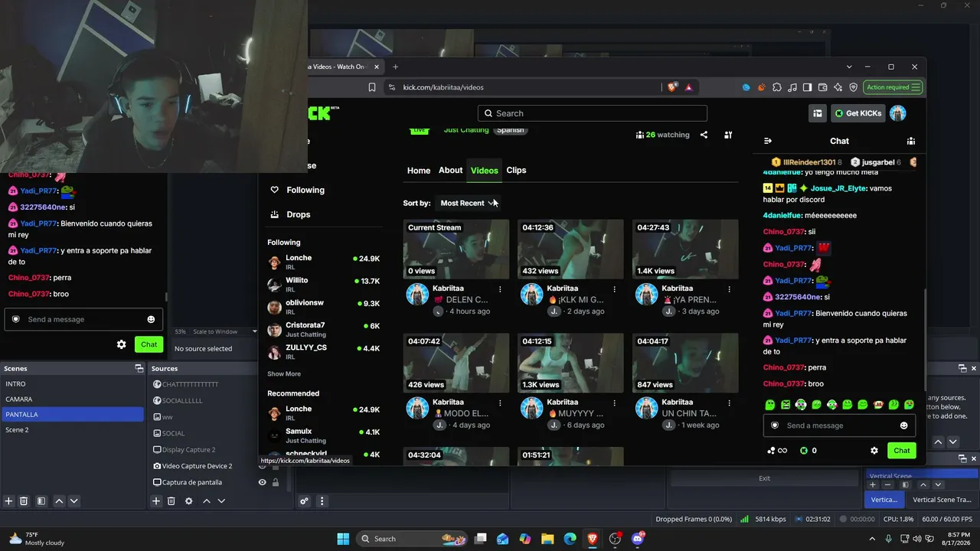Open Brave browser from the taskbar

(x=593, y=539)
